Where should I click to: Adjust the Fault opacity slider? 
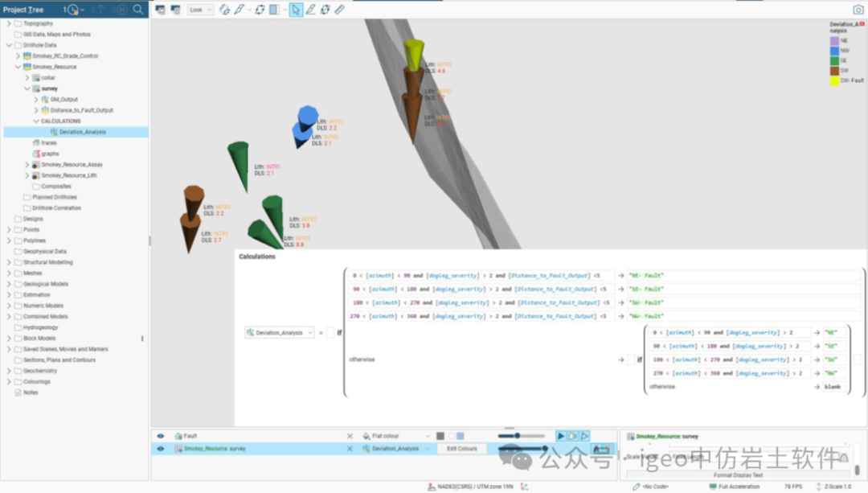(517, 436)
